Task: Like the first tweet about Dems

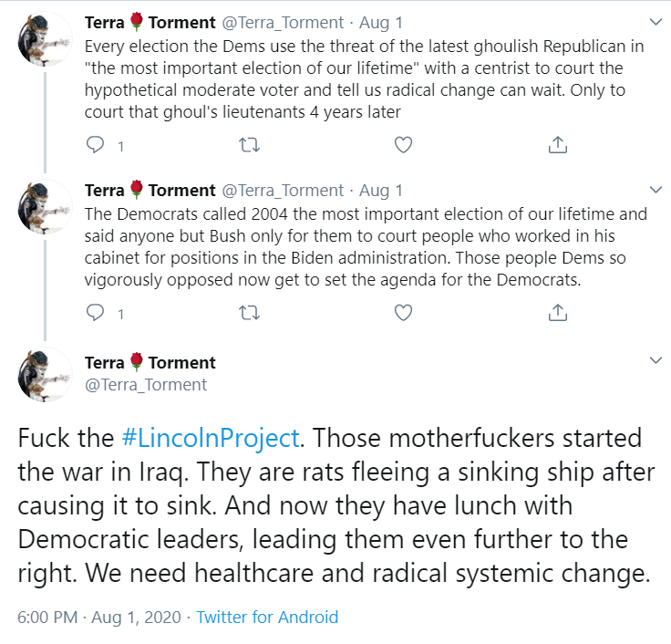Action: pyautogui.click(x=403, y=145)
